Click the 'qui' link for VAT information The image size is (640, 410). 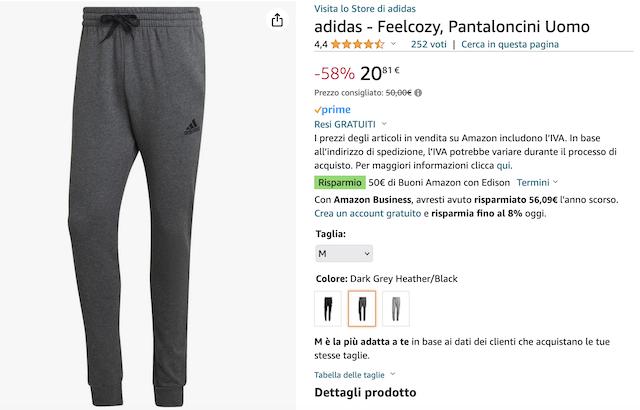[504, 165]
